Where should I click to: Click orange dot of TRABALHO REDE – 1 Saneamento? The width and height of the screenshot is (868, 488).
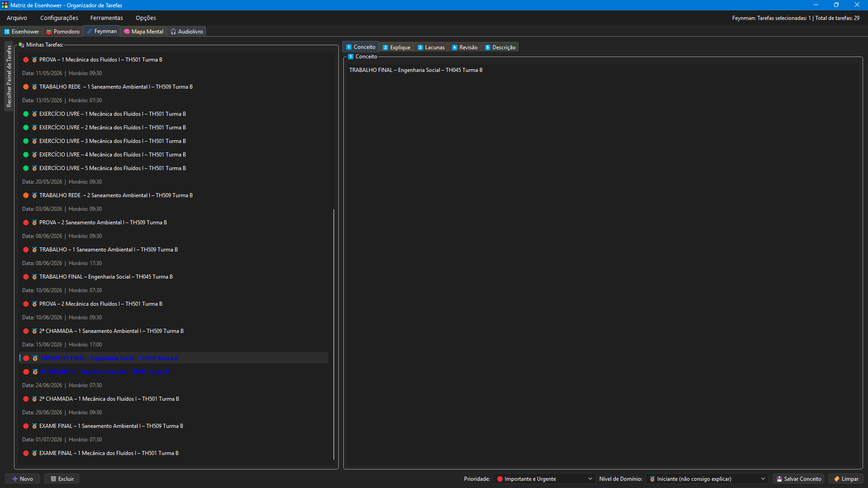26,87
